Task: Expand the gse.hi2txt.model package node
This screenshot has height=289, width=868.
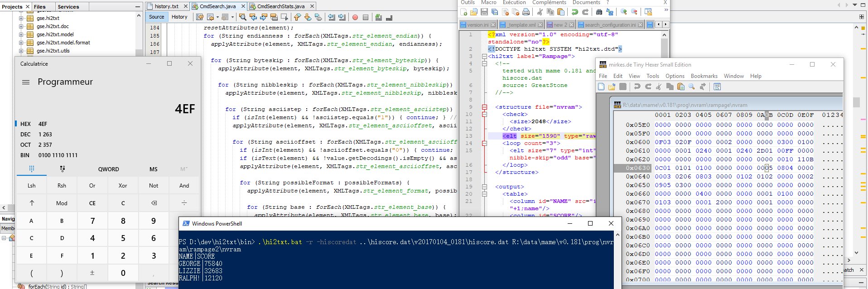Action: (21, 34)
